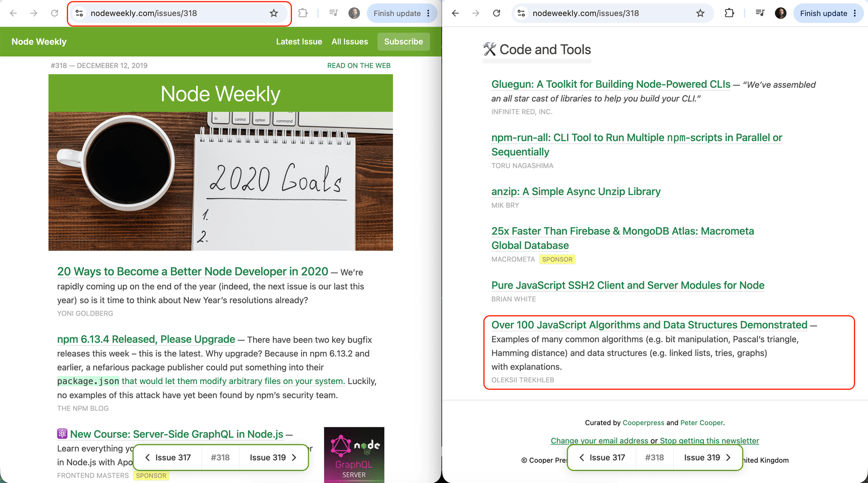Go back in the right browser window
The height and width of the screenshot is (483, 868).
click(455, 13)
